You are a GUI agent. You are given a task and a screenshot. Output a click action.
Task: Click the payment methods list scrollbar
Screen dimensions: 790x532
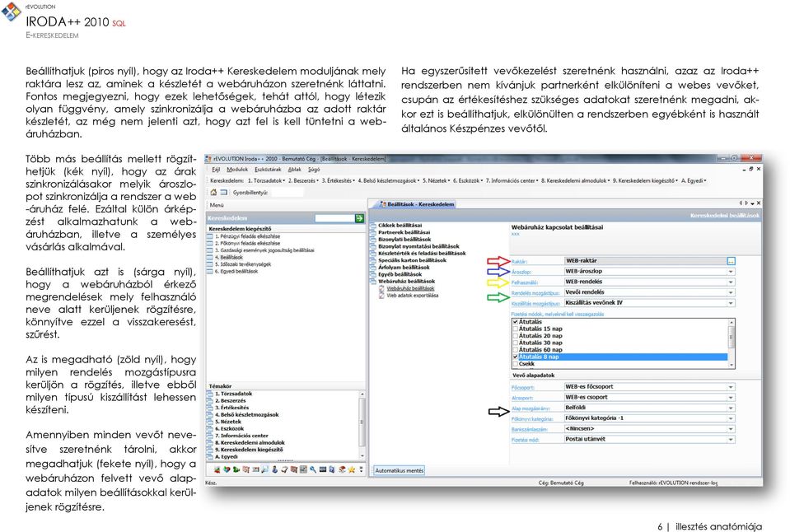point(731,343)
